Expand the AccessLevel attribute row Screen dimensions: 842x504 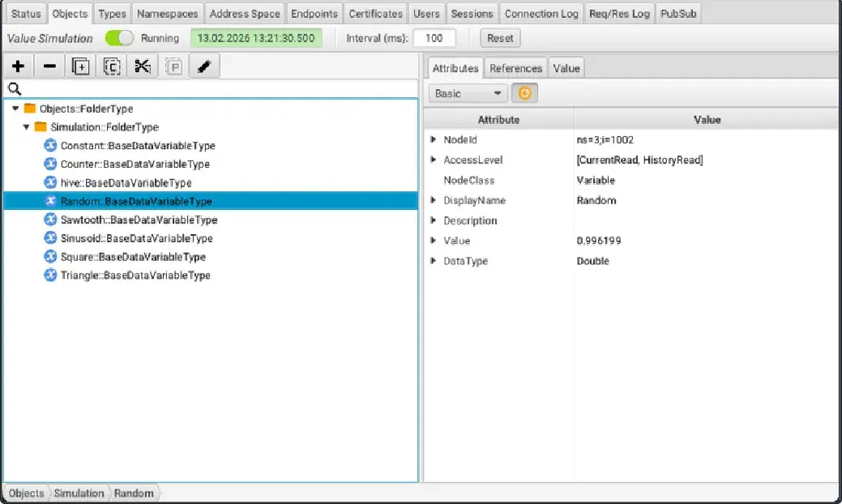point(434,160)
